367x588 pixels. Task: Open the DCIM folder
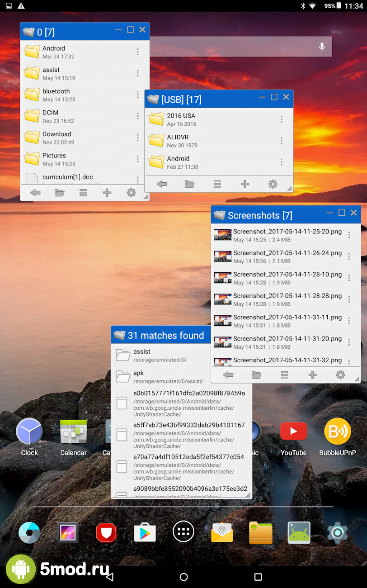[x=50, y=116]
